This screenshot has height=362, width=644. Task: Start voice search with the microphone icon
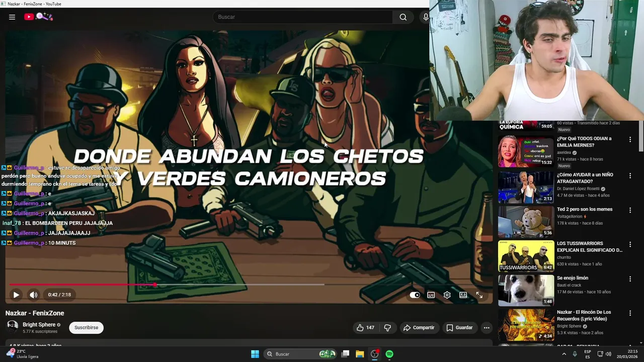point(426,17)
